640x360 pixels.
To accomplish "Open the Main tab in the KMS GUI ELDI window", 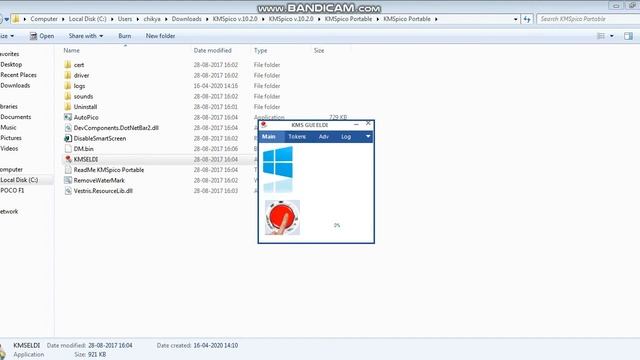I will [x=269, y=137].
